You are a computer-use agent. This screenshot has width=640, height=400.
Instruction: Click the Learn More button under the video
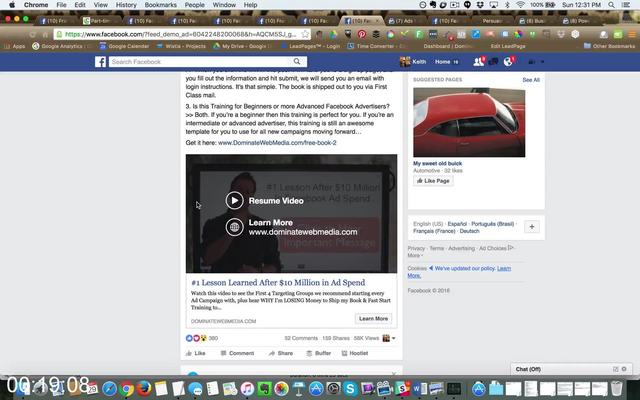[x=373, y=318]
